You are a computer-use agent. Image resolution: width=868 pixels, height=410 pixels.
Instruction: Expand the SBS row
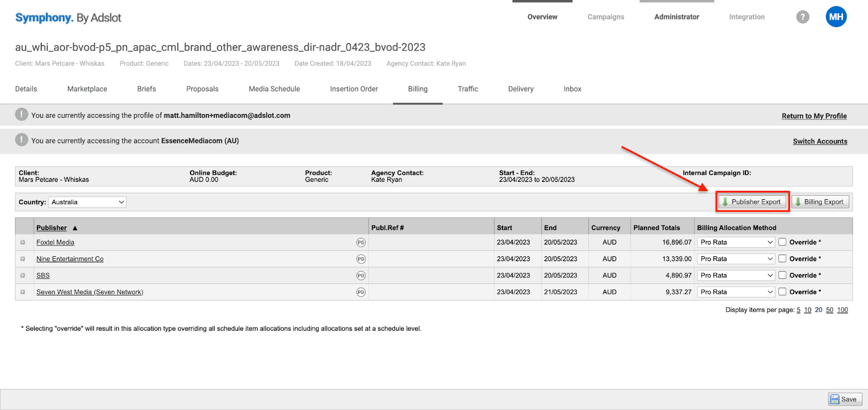point(23,275)
